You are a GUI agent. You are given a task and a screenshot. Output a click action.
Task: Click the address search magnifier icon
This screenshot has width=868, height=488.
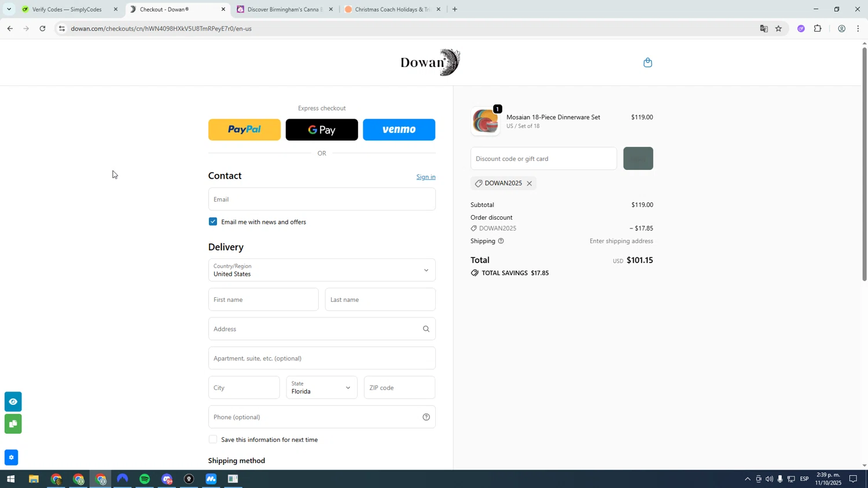click(426, 329)
